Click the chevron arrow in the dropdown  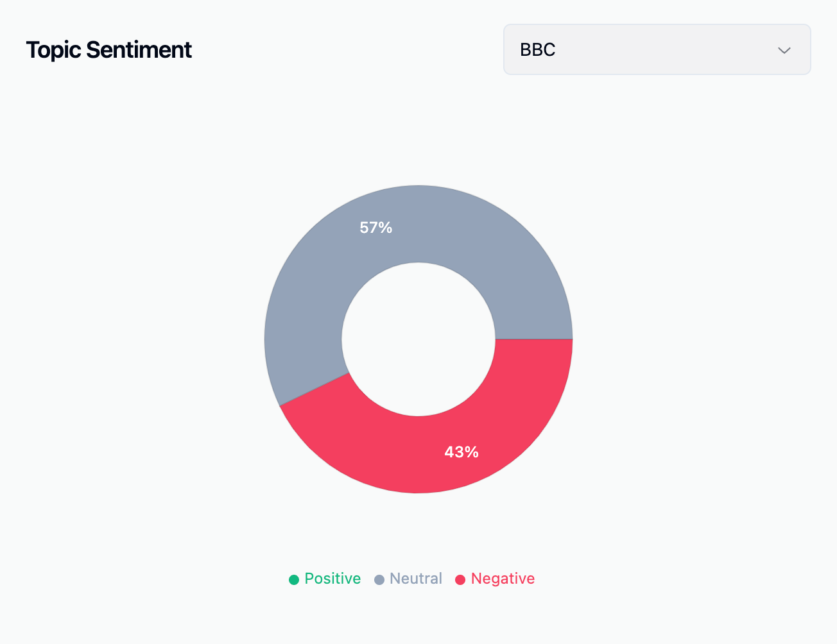click(784, 50)
